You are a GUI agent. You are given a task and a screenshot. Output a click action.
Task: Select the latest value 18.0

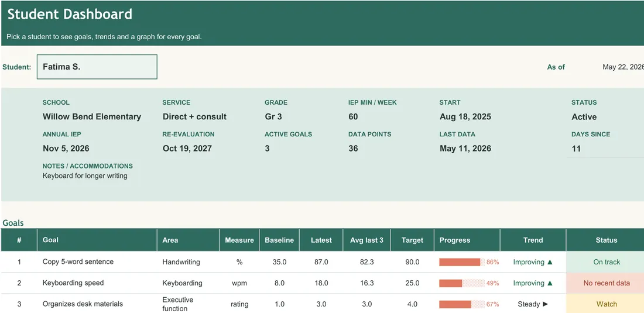click(x=321, y=283)
